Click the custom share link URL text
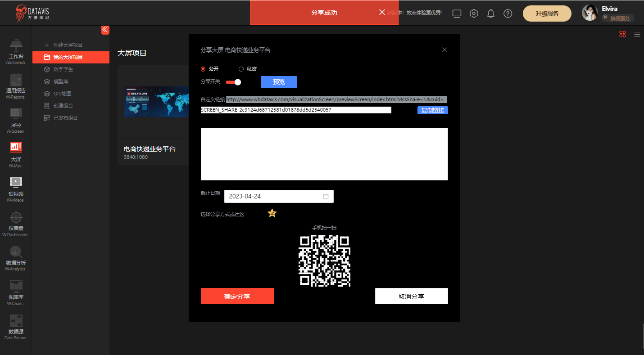644x355 pixels. 336,99
